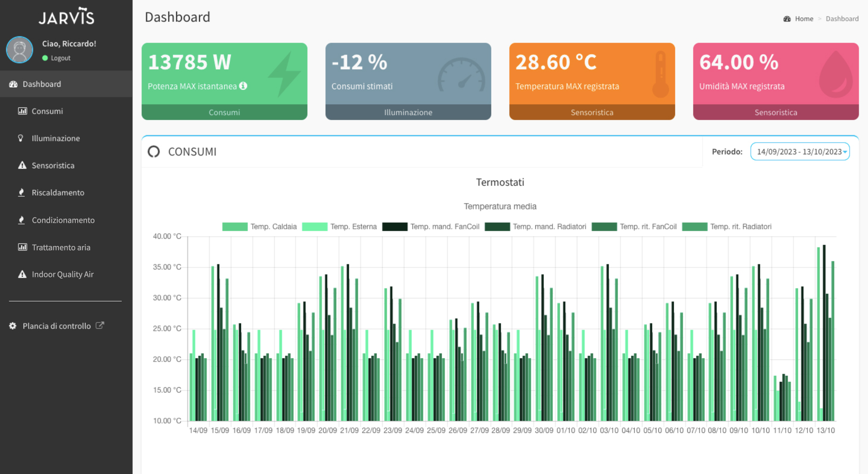Screen dimensions: 868x474
Task: Open the Periodo date range dropdown
Action: 799,152
